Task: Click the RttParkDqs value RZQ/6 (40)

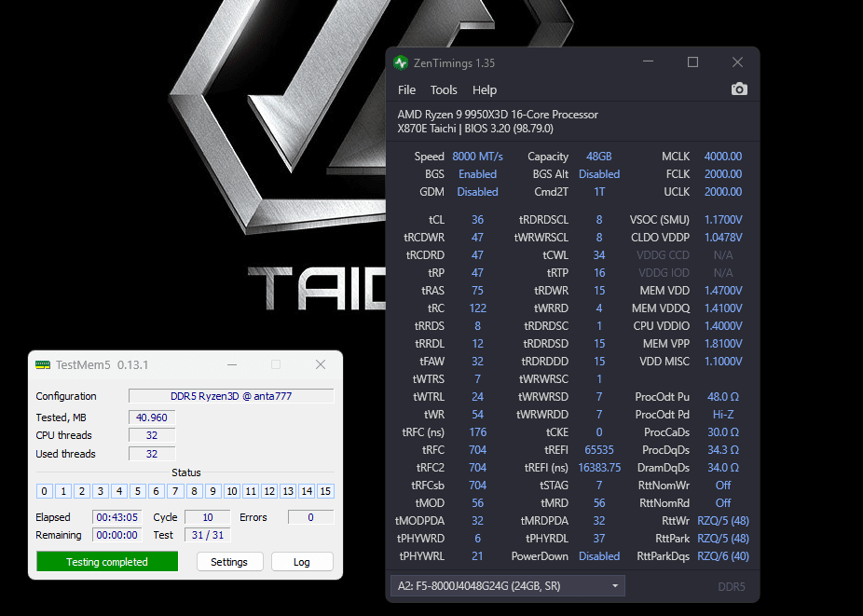Action: coord(723,556)
